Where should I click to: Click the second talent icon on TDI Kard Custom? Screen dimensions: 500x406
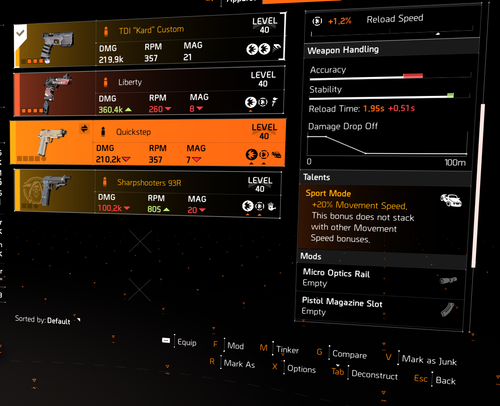pos(265,49)
